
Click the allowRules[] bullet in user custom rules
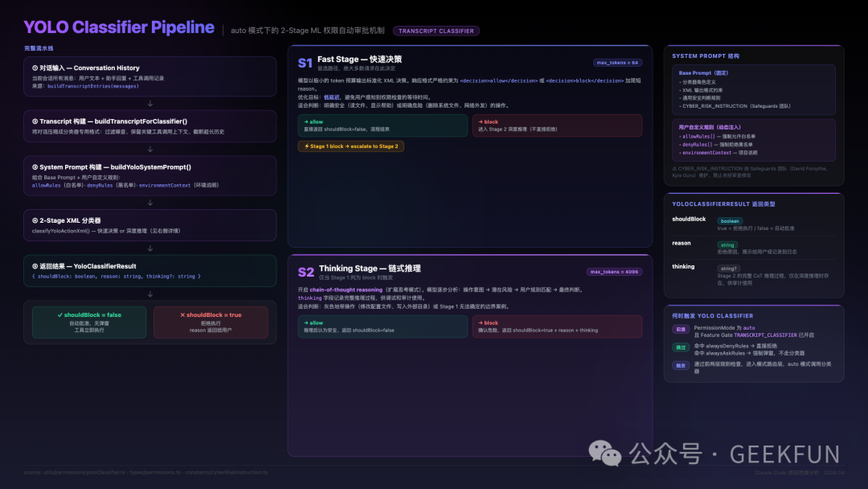718,136
